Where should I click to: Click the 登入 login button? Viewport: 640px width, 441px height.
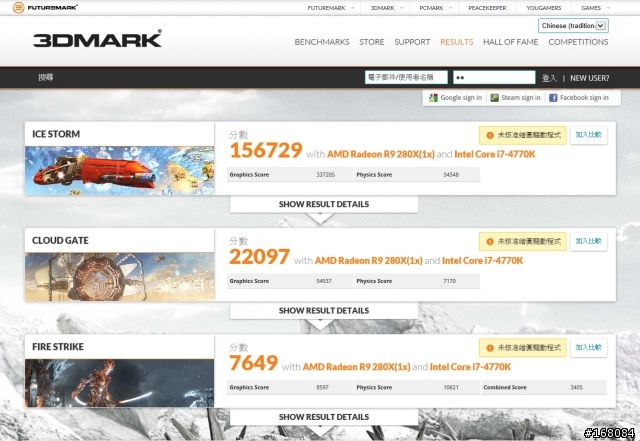click(x=549, y=78)
